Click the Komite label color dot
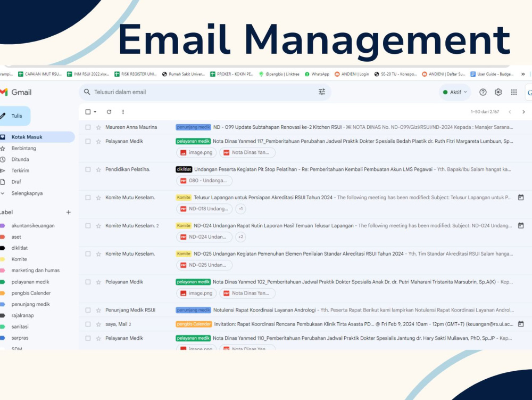The height and width of the screenshot is (400, 532). (x=2, y=259)
